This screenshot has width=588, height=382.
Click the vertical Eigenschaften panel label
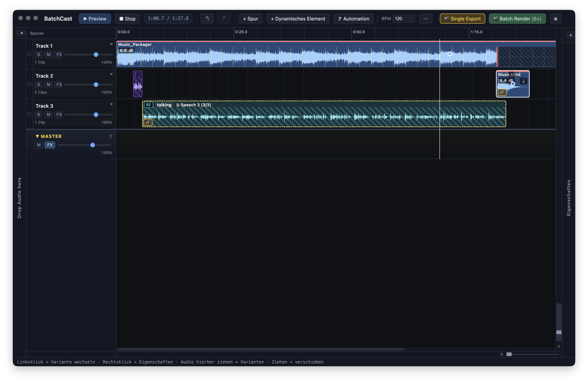tap(568, 198)
